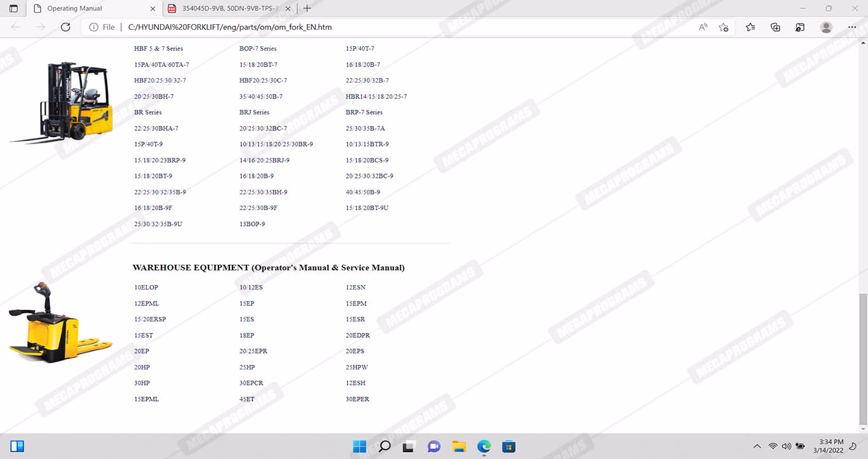
Task: Open the Favorites list icon
Action: coord(750,27)
